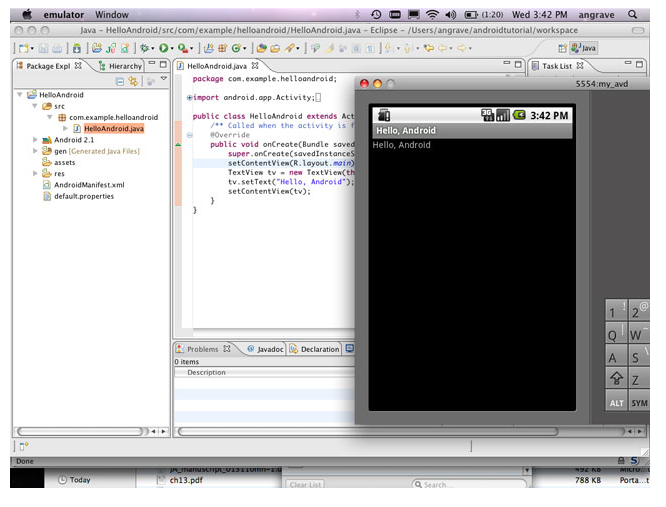The image size is (666, 507).
Task: Collapse the HelloAndroid project tree node
Action: coord(20,94)
